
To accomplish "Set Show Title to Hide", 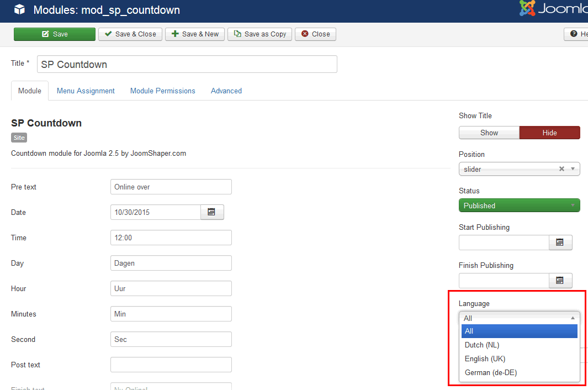I will tap(549, 133).
